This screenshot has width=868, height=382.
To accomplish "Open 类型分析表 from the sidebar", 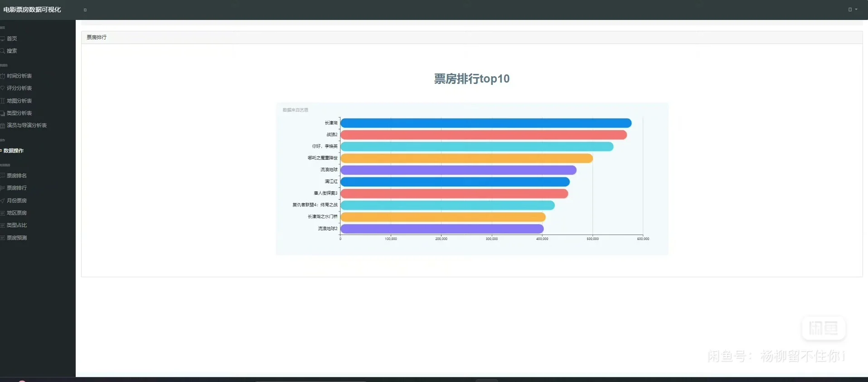I will [x=19, y=113].
